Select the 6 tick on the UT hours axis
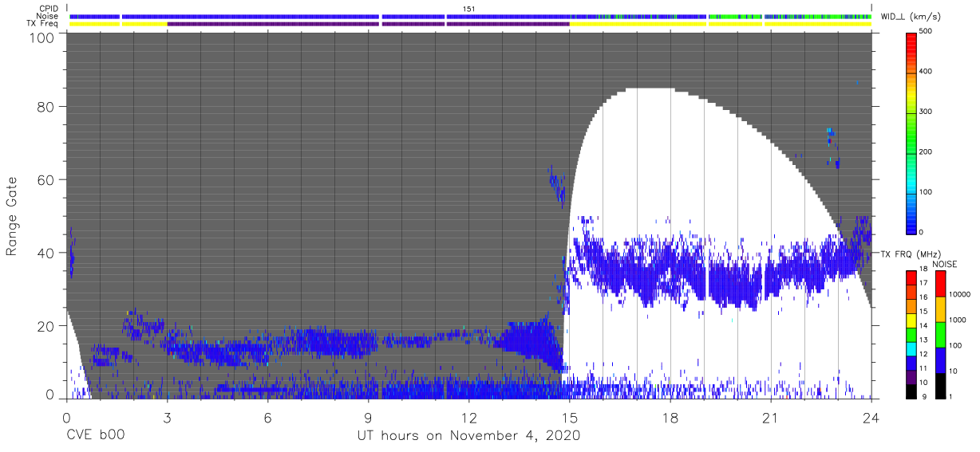 (x=267, y=417)
